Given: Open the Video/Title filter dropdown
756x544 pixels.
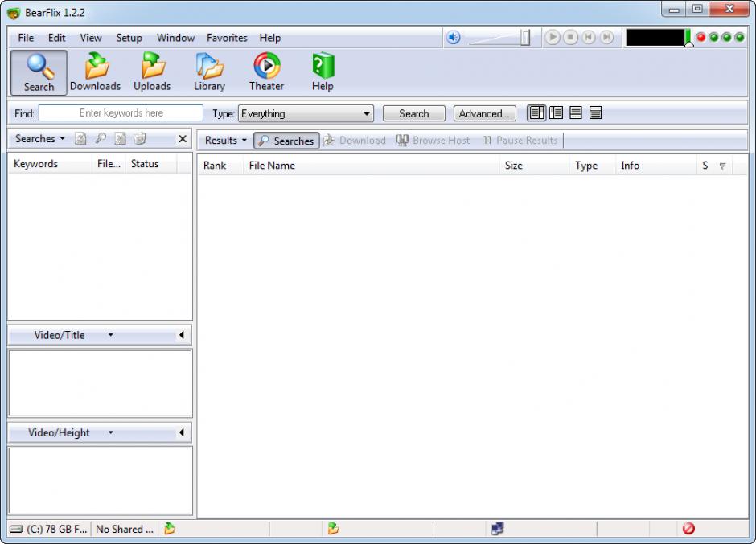Looking at the screenshot, I should click(x=111, y=335).
